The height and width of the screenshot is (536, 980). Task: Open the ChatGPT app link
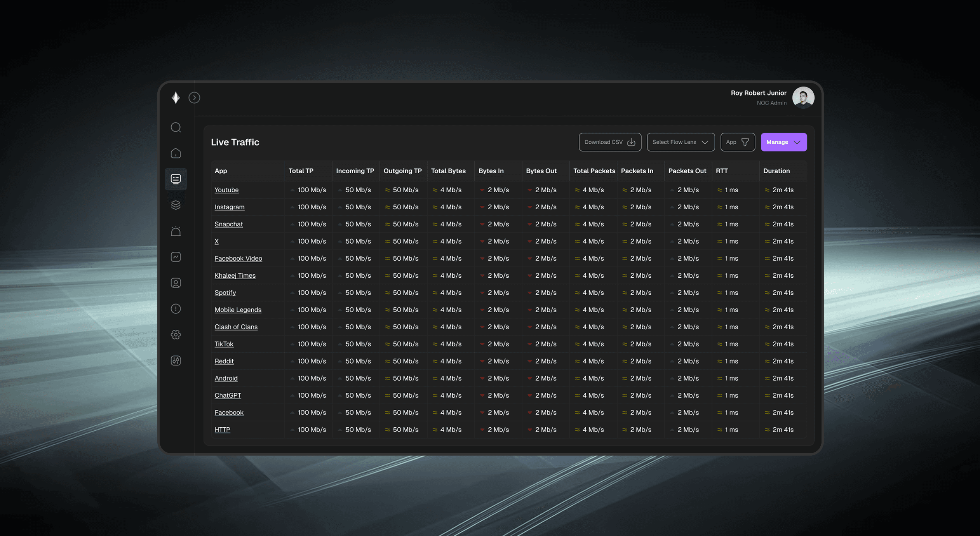(228, 395)
